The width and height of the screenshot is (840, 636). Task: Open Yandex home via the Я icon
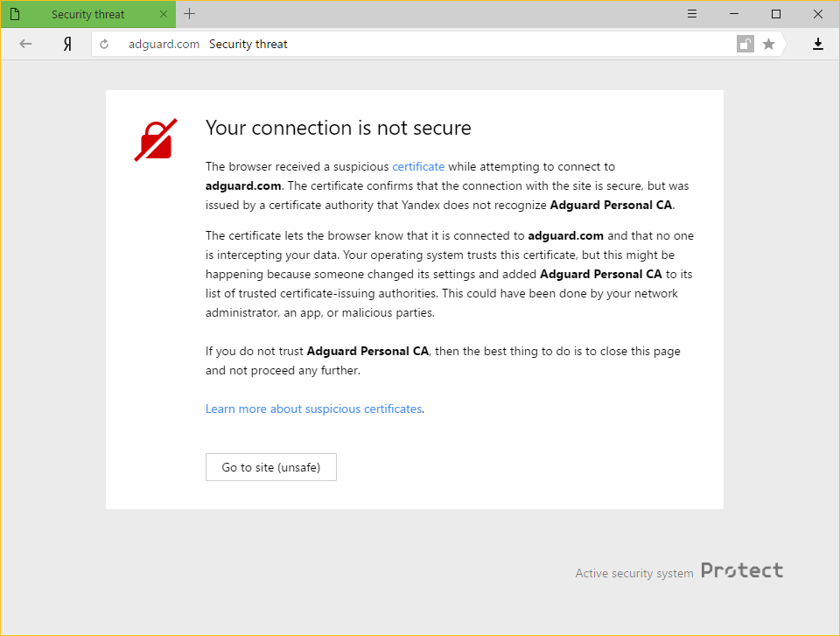[x=67, y=44]
